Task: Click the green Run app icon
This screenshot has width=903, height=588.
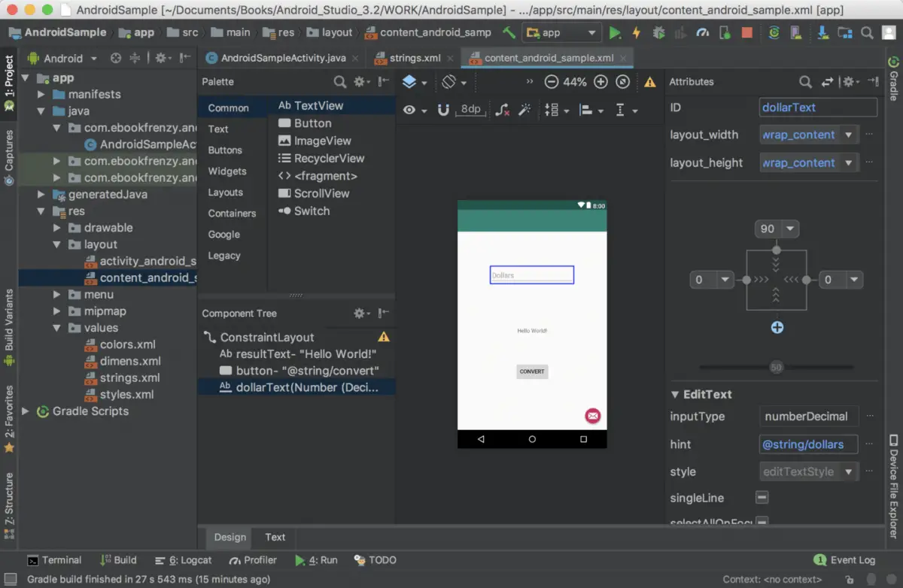Action: 615,32
